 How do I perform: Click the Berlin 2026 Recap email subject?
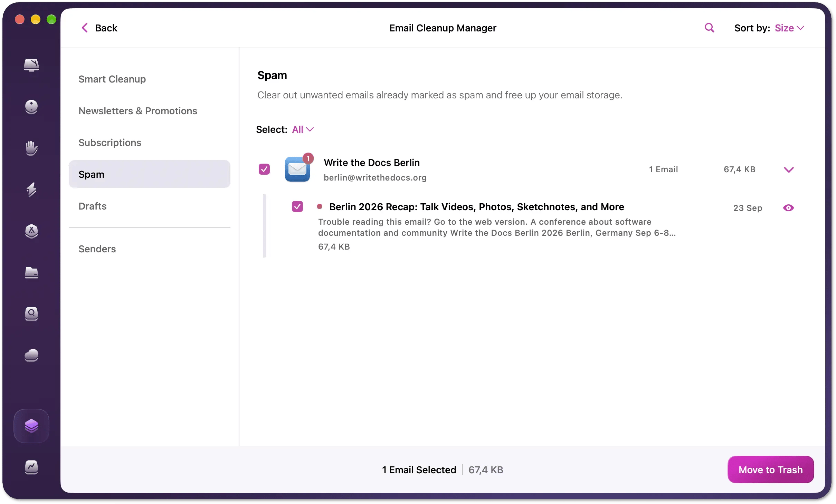477,207
